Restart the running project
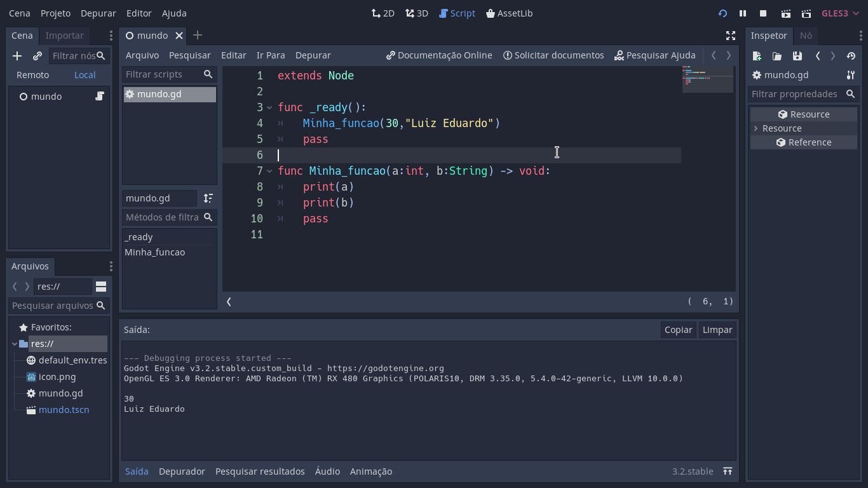868x488 pixels. 722,13
